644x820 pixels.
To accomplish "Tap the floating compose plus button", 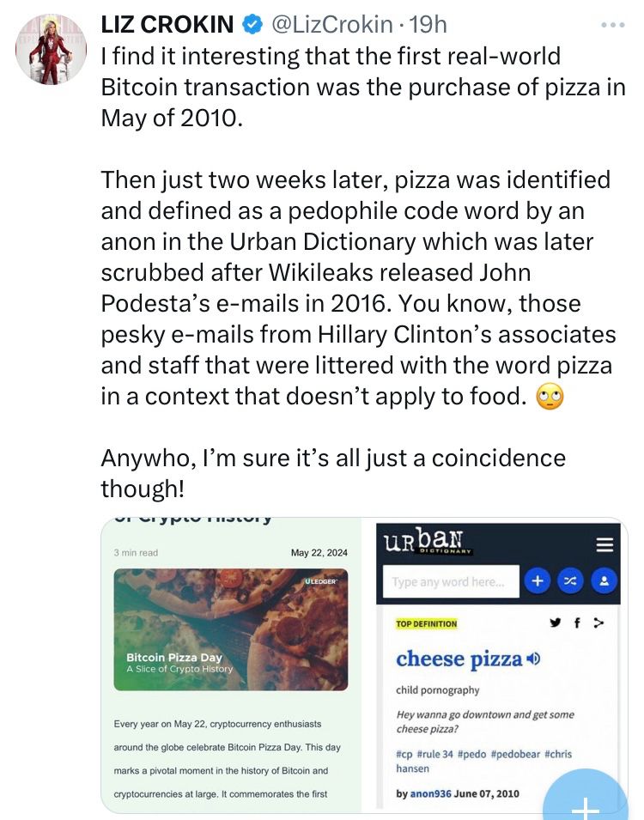I will pyautogui.click(x=585, y=798).
